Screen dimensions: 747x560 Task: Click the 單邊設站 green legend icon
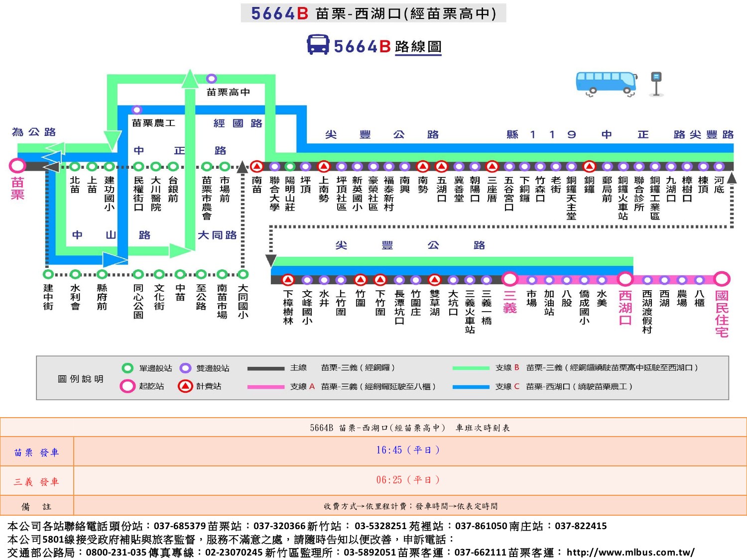[x=127, y=368]
